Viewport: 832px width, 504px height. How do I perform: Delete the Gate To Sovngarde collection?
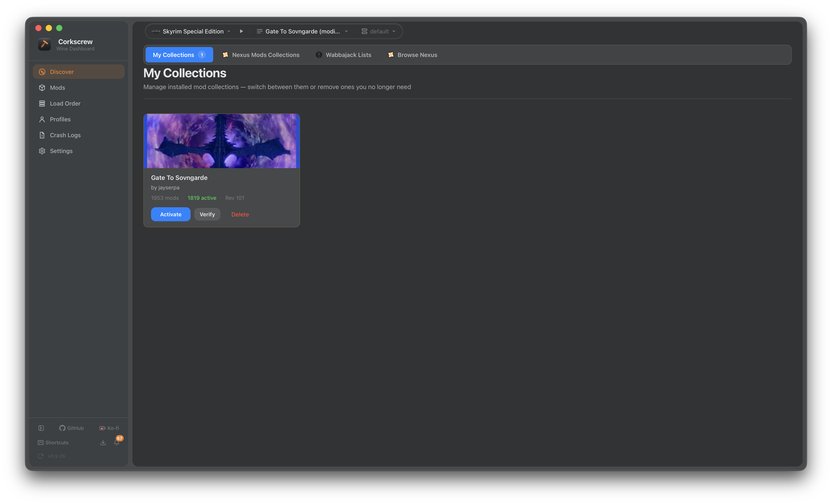240,214
